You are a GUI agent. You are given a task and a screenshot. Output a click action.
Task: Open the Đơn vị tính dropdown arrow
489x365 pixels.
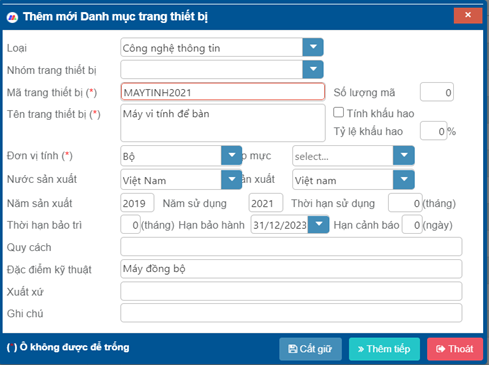coord(231,155)
